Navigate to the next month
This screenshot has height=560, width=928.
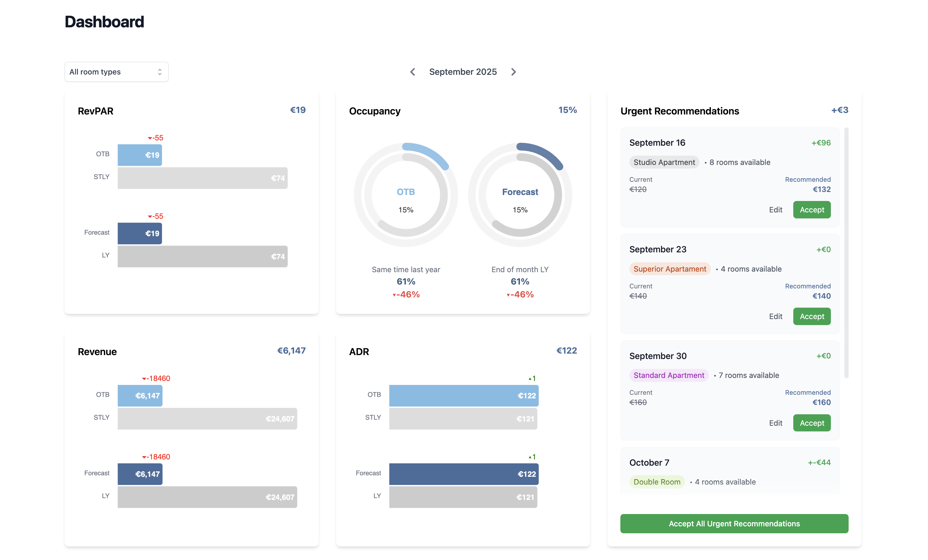tap(514, 72)
